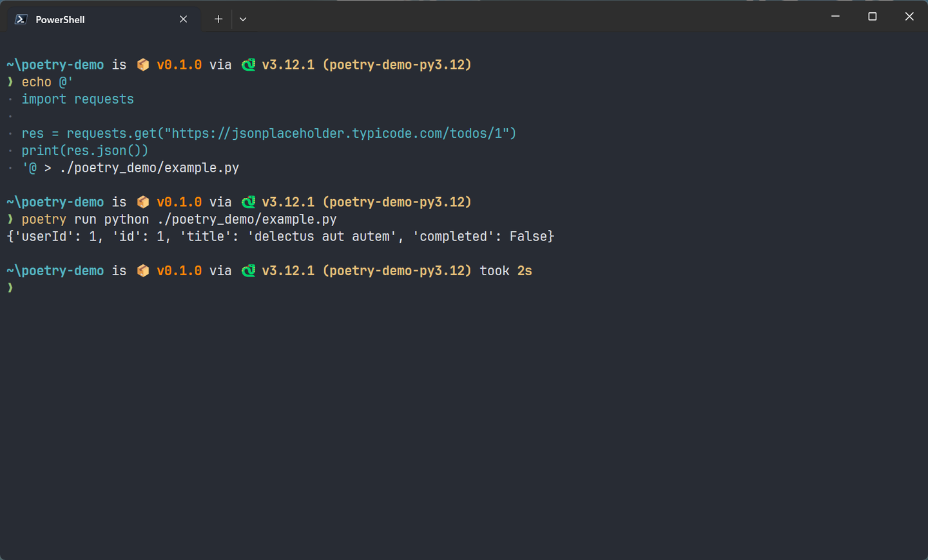Click the 'import requests' line
This screenshot has height=560, width=928.
point(78,99)
